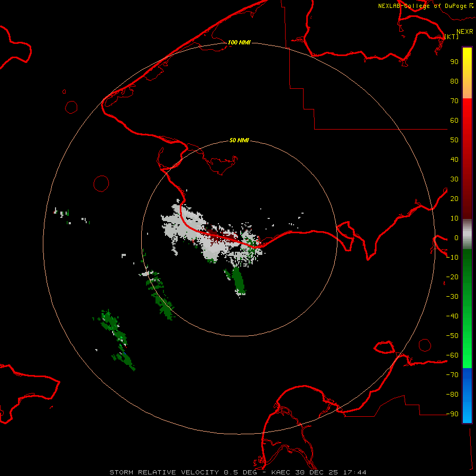
Task: Pick the gray zero-velocity segment of the color bar
Action: point(467,234)
